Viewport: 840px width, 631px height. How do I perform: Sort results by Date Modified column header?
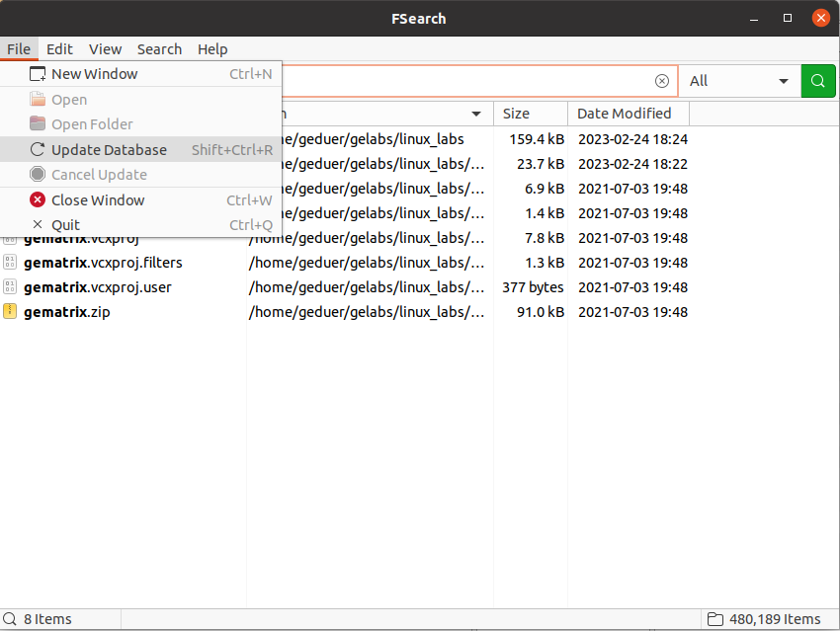click(x=629, y=114)
